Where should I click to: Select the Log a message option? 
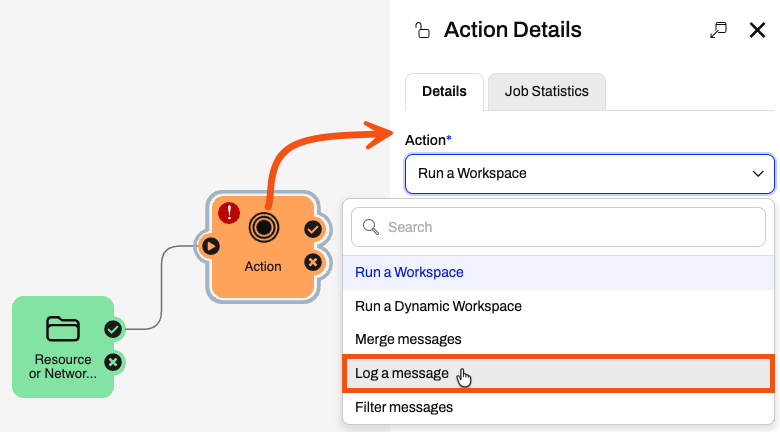click(558, 373)
